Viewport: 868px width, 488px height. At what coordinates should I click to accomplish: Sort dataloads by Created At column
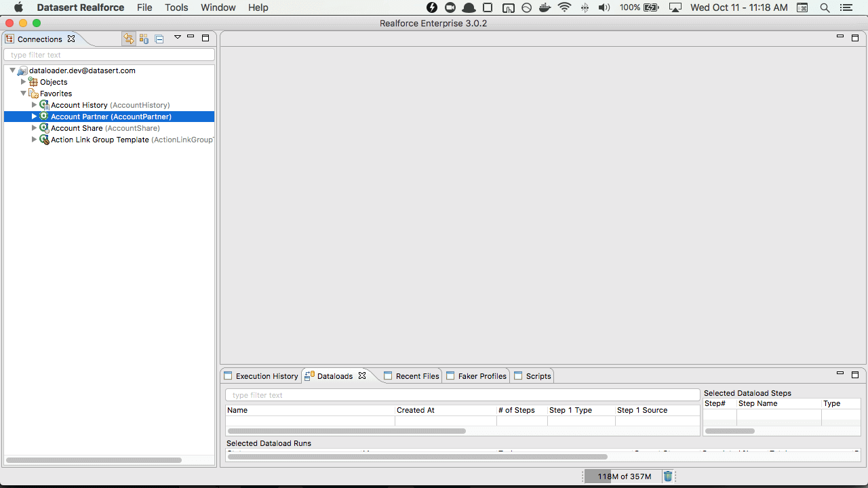tap(446, 410)
